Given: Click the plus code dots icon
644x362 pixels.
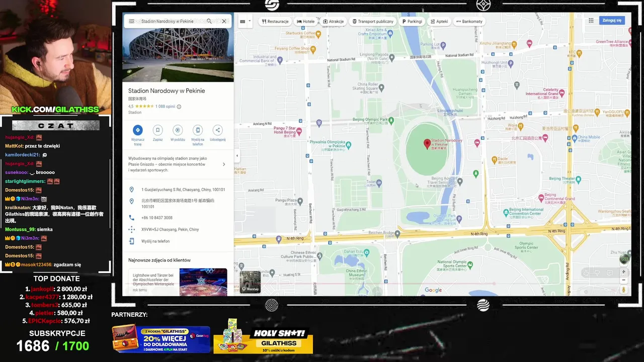Looking at the screenshot, I should click(x=131, y=229).
